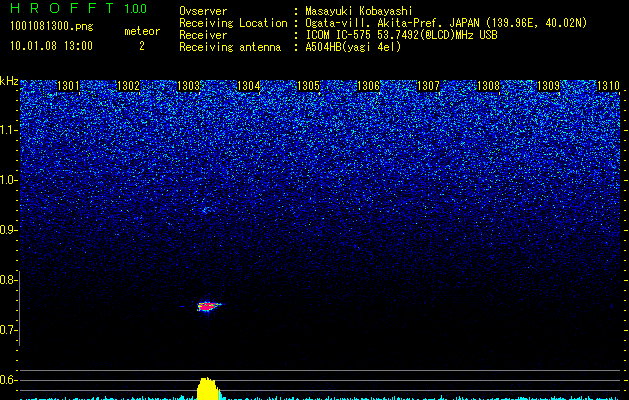Click the Receiving Location label

click(233, 23)
